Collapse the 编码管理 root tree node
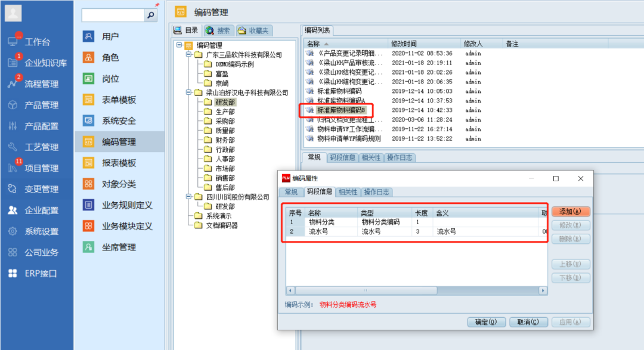Viewport: 644px width, 350px height. click(179, 45)
